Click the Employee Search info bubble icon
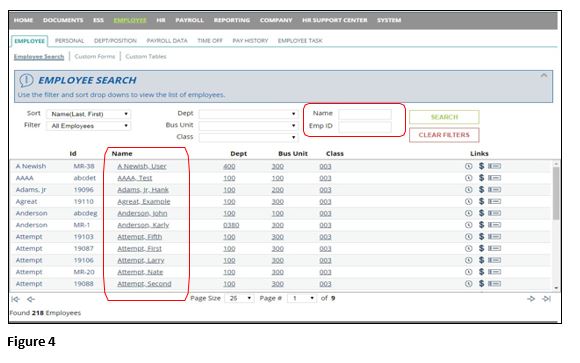580x363 pixels. point(26,80)
